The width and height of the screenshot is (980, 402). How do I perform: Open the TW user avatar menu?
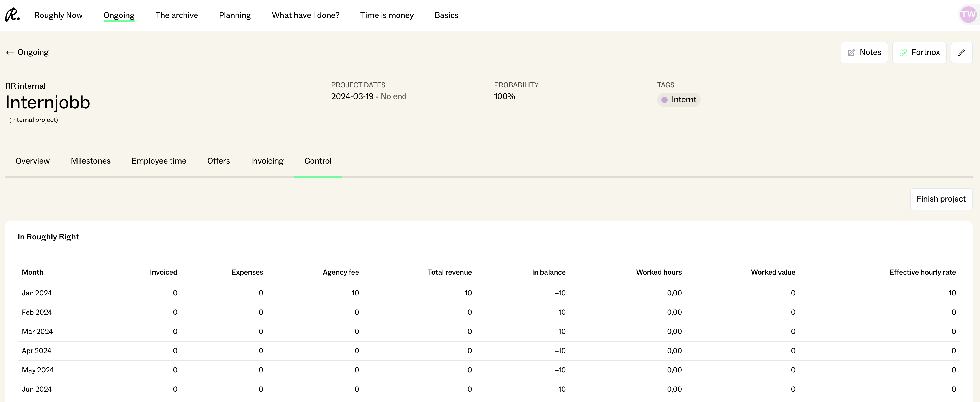coord(968,15)
